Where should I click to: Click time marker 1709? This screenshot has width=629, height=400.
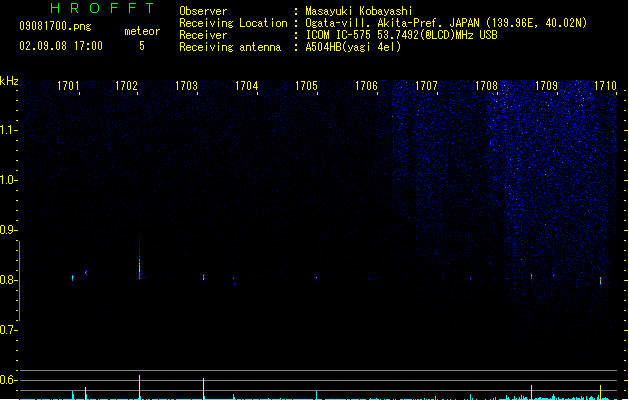(546, 86)
